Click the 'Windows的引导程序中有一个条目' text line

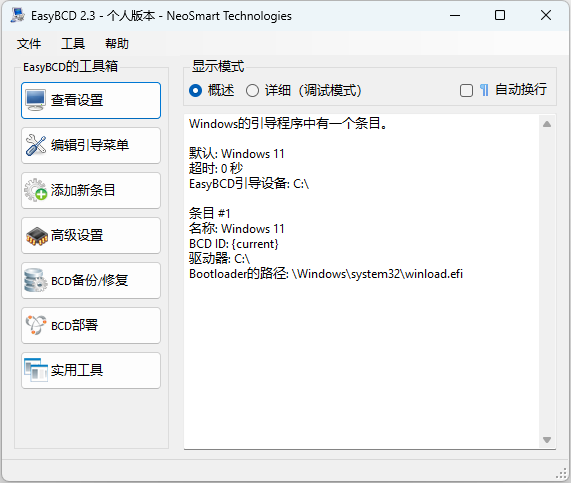coord(288,123)
